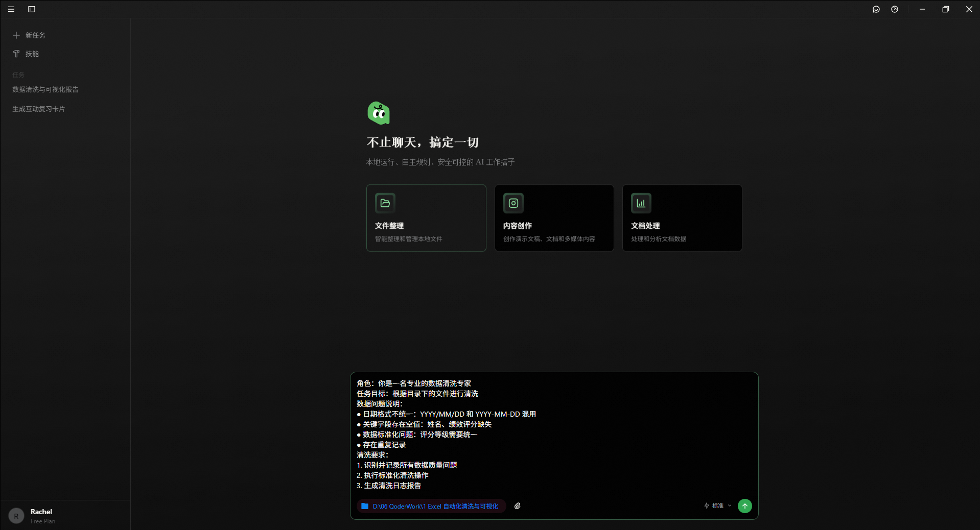
Task: Click the bar chart icon on 文档处理
Action: (641, 203)
